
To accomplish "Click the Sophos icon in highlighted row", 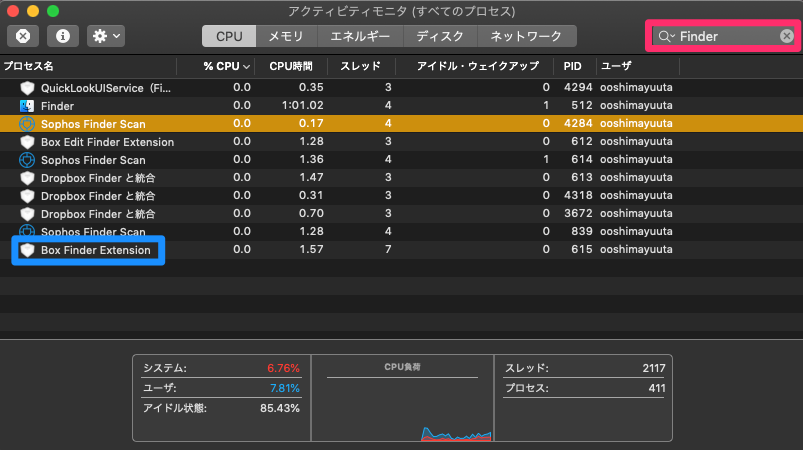I will 27,124.
